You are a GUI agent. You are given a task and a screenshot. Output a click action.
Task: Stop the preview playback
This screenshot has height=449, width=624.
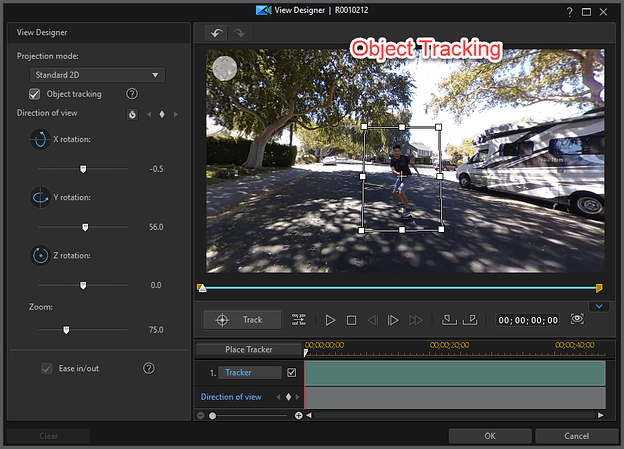(351, 320)
